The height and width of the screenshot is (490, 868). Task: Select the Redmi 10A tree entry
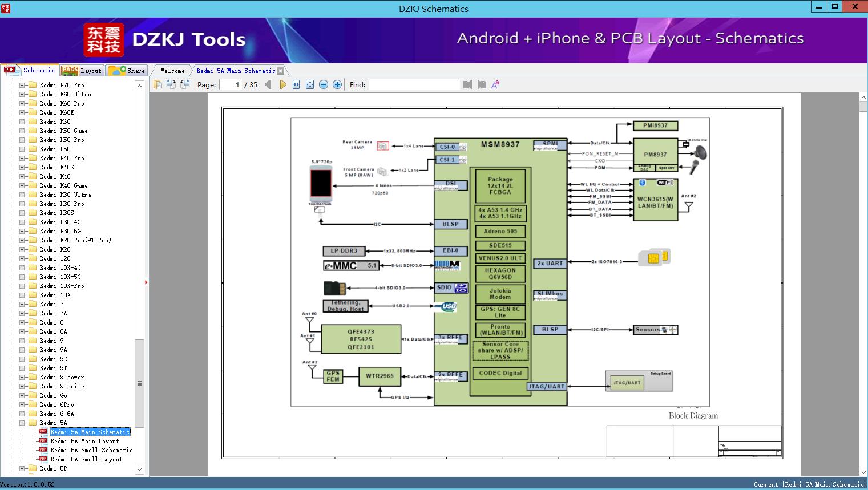click(x=55, y=295)
